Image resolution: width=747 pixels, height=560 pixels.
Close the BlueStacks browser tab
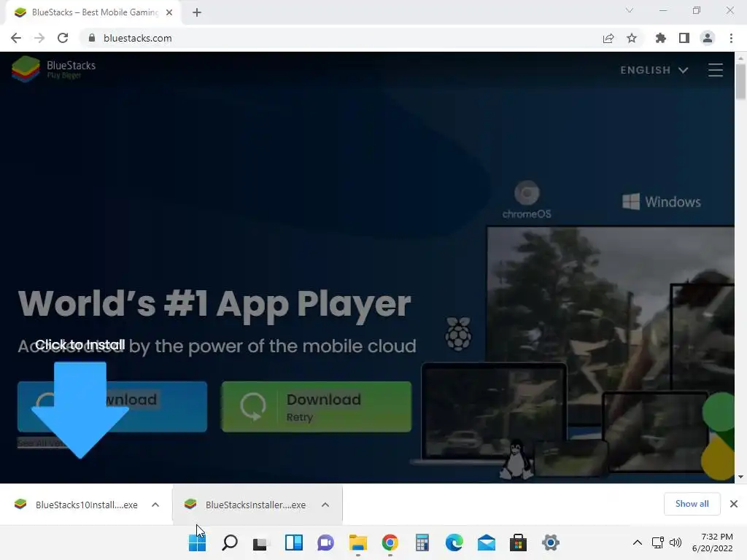(169, 12)
